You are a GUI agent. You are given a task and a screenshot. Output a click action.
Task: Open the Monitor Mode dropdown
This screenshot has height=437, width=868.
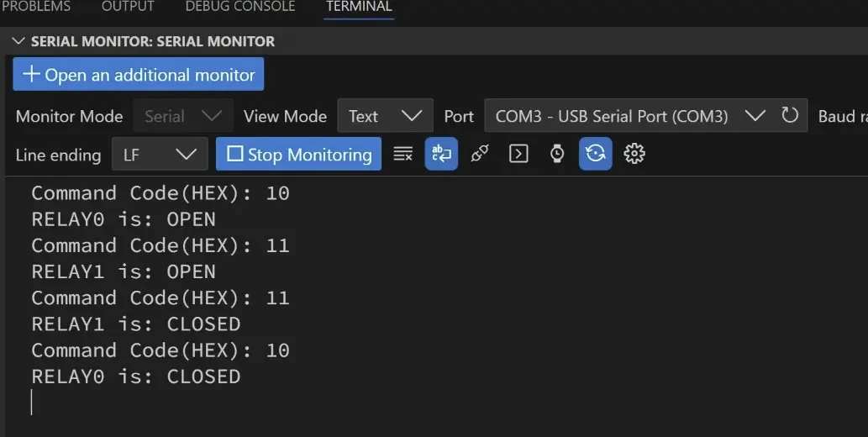[x=185, y=116]
